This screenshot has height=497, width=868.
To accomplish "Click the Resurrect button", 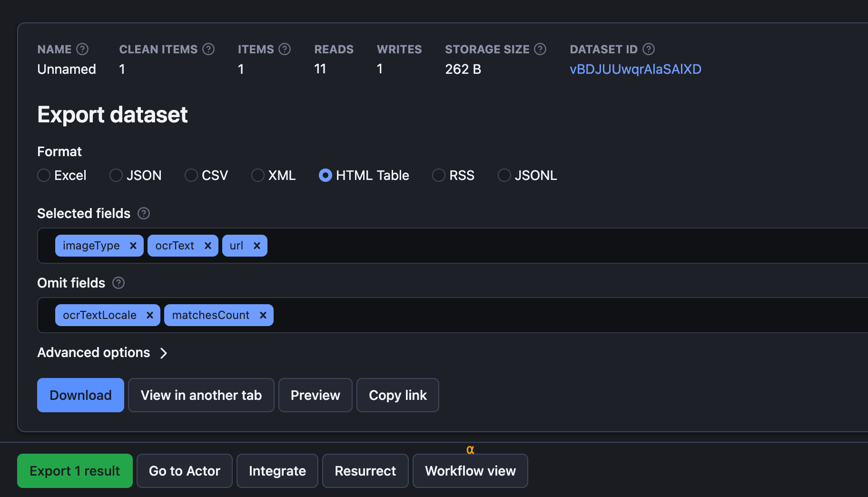I will coord(365,471).
